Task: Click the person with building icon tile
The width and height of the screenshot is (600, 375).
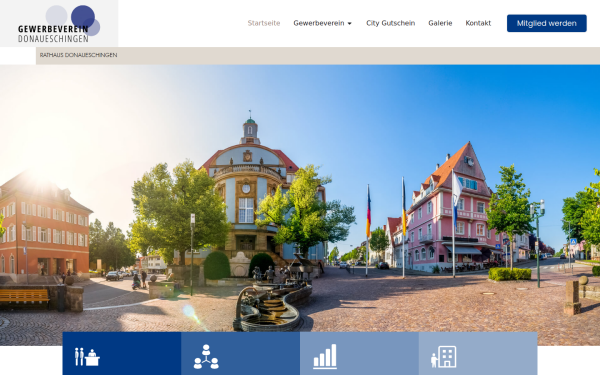Action: [x=478, y=354]
